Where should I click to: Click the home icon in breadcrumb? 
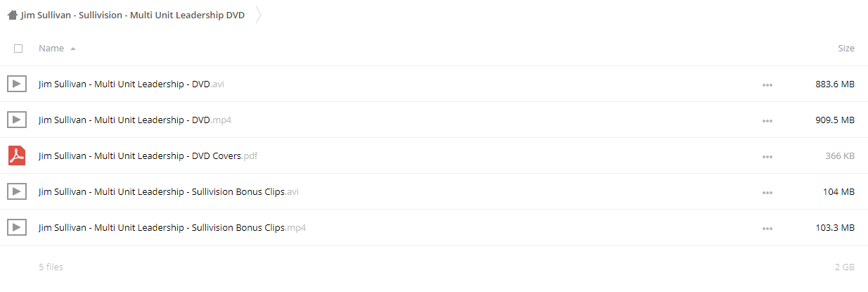(13, 15)
